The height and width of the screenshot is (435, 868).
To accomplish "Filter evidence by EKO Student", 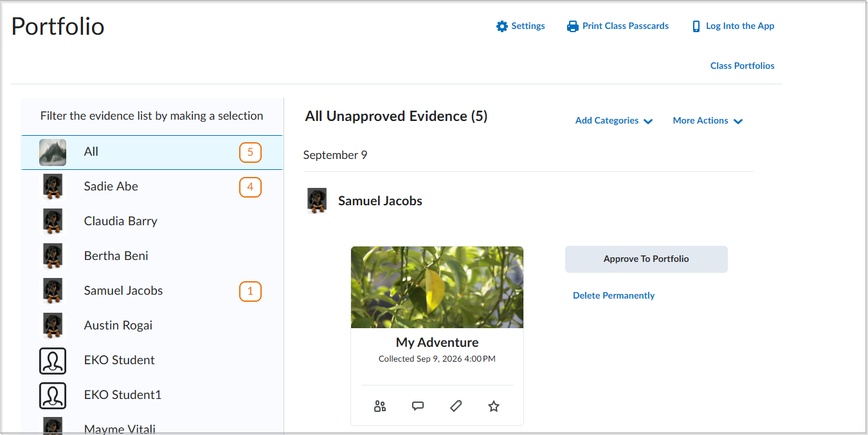I will (152, 360).
